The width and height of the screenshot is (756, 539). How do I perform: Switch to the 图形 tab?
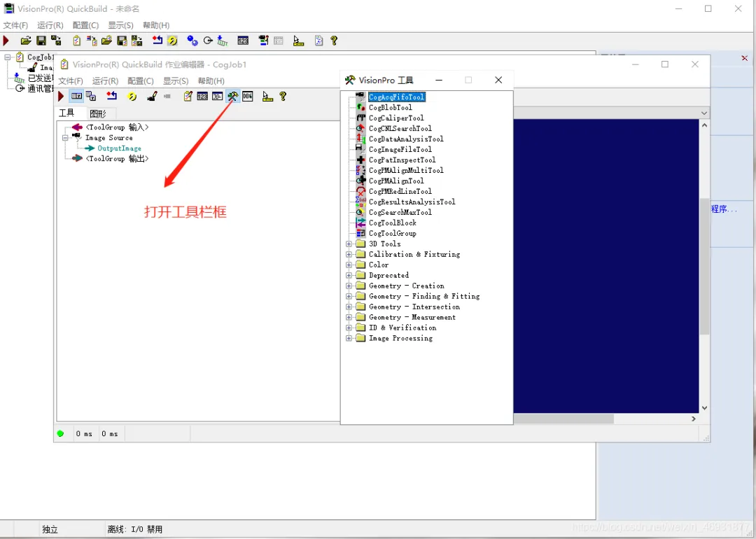tap(98, 114)
